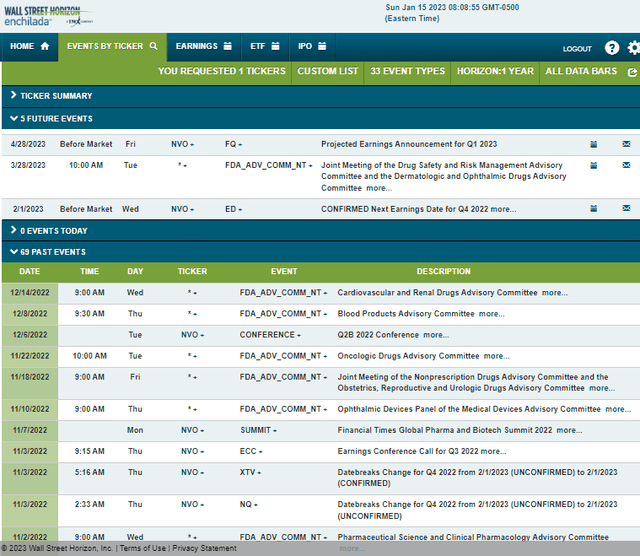This screenshot has height=556, width=640.
Task: Add the 3/28/2023 FDA meeting to calendar
Action: click(x=593, y=165)
